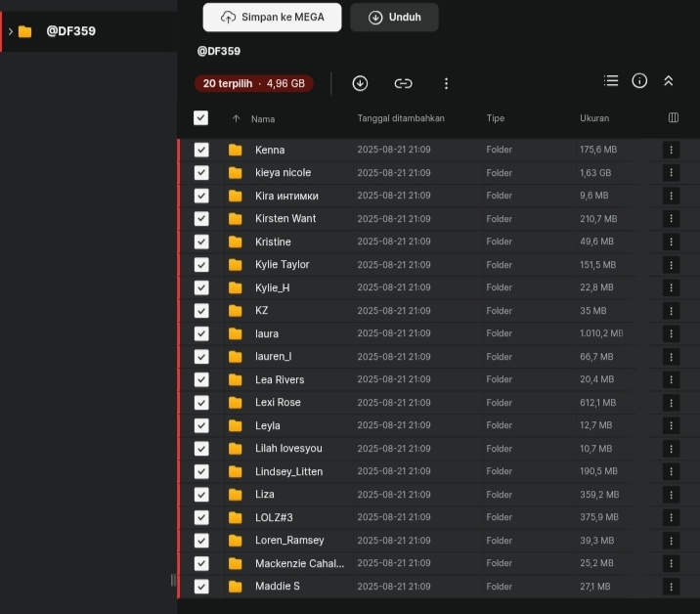
Task: Uncheck the Lexi Rose checkbox
Action: [x=201, y=403]
